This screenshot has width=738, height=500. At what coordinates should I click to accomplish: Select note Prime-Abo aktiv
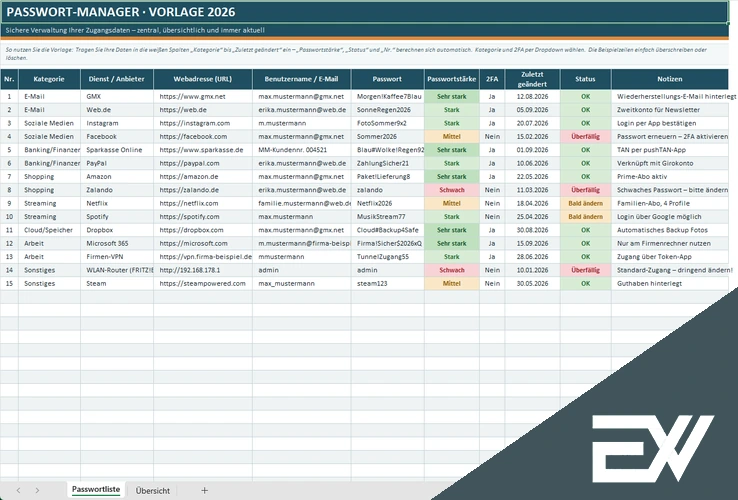pyautogui.click(x=670, y=177)
